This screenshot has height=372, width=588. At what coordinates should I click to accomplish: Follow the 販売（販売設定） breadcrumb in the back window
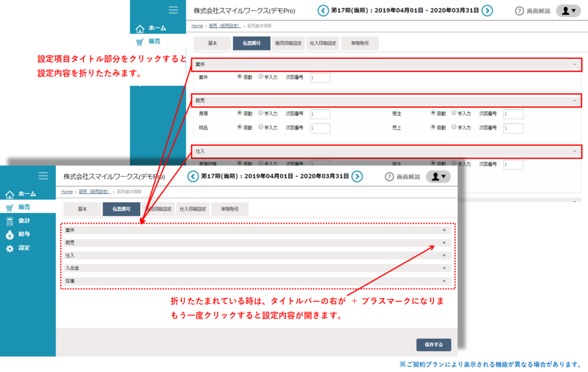(x=225, y=26)
